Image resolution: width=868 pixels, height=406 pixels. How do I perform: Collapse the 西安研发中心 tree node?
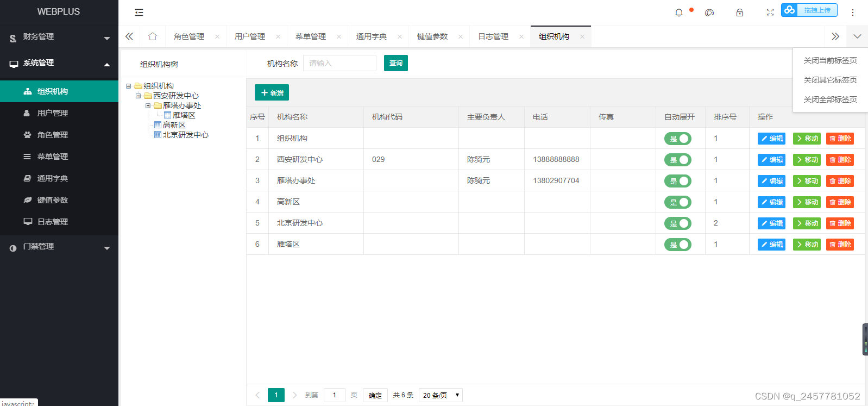point(139,96)
